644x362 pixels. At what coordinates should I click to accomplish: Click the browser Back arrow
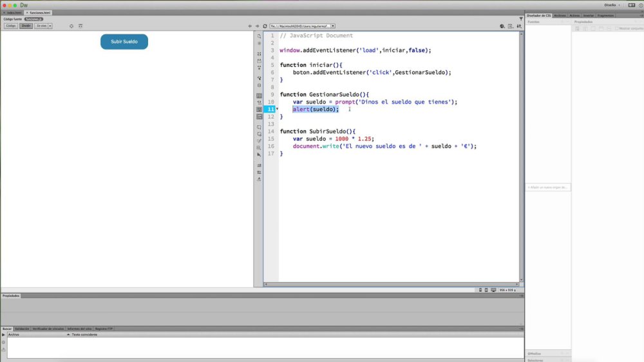[x=250, y=26]
